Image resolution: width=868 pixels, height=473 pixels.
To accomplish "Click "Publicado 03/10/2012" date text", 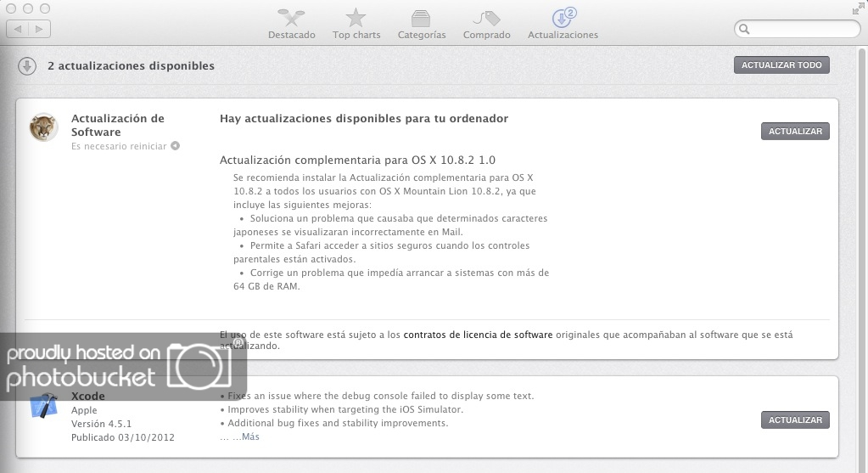I will pos(122,437).
